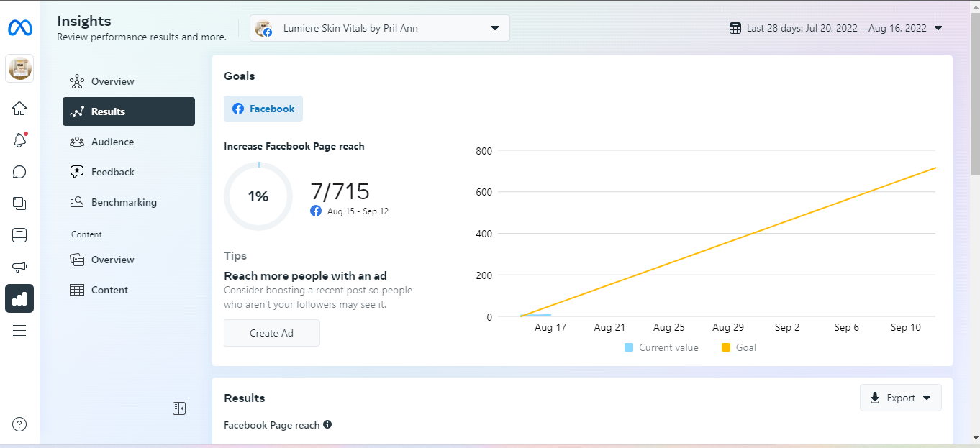Image resolution: width=980 pixels, height=448 pixels.
Task: Click the Facebook Page reach info icon
Action: coord(327,424)
